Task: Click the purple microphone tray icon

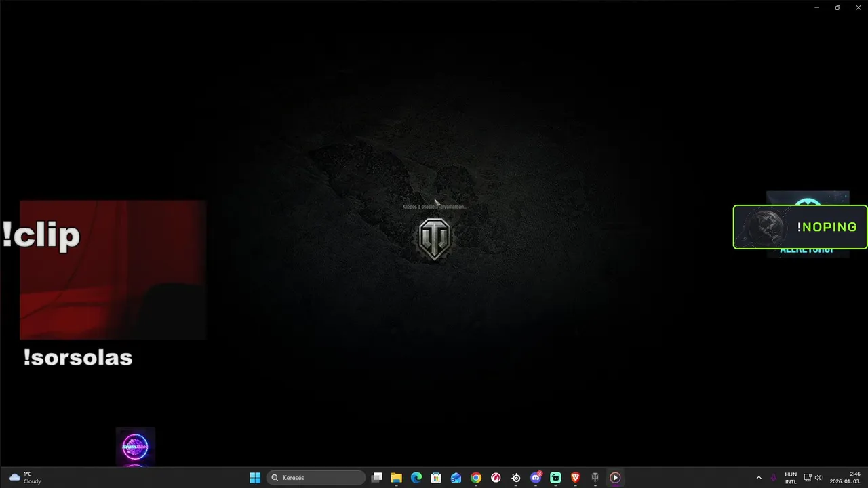Action: (x=773, y=478)
